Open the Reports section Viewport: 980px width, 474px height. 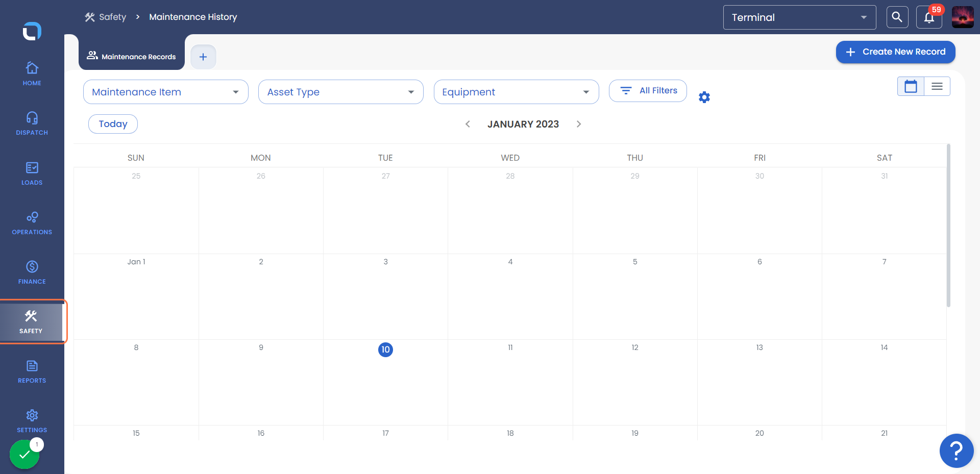pyautogui.click(x=32, y=371)
